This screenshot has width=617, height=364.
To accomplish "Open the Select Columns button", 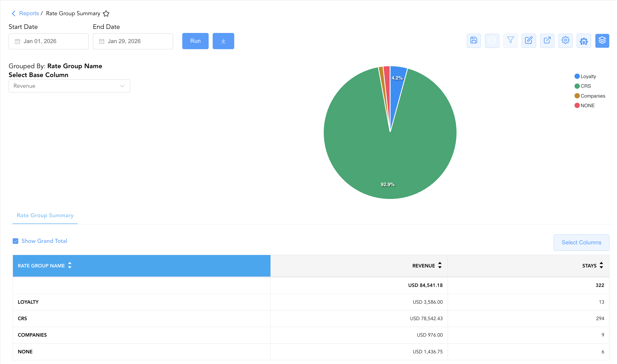I will (582, 243).
